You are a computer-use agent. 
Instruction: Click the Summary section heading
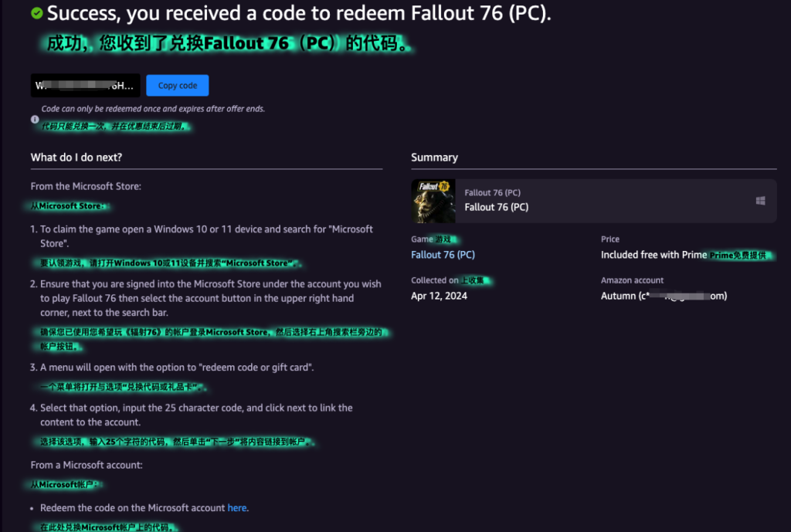[x=434, y=158]
